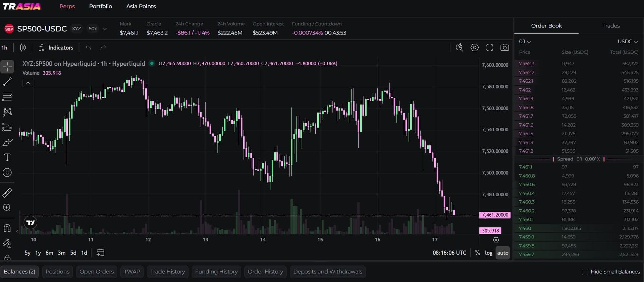Toggle stay in drawing mode
Screen dimensions: 644x282
click(7, 243)
